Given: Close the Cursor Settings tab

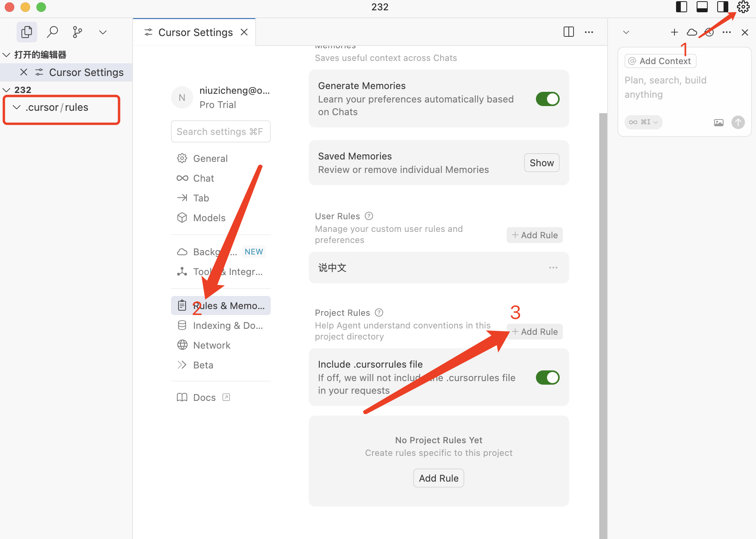Looking at the screenshot, I should (x=244, y=32).
